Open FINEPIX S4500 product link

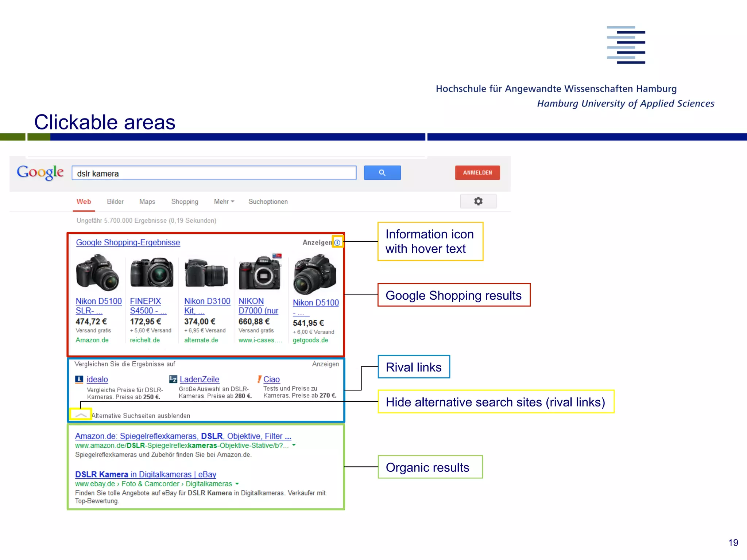point(148,306)
